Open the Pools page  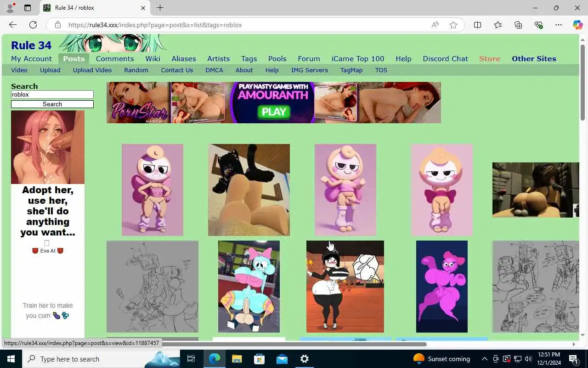[x=277, y=58]
